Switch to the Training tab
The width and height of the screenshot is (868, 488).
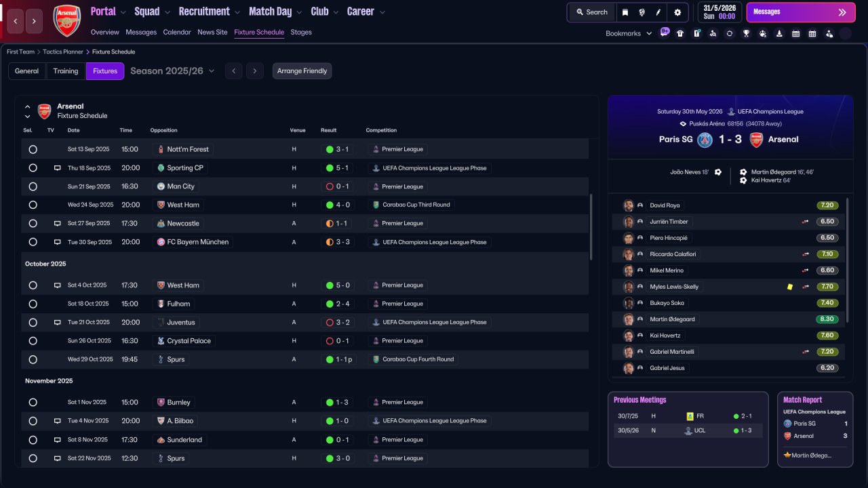[66, 71]
